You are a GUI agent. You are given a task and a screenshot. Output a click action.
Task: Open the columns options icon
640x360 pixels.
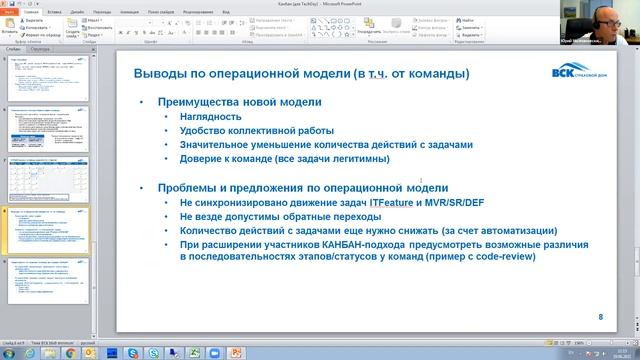tap(232, 32)
